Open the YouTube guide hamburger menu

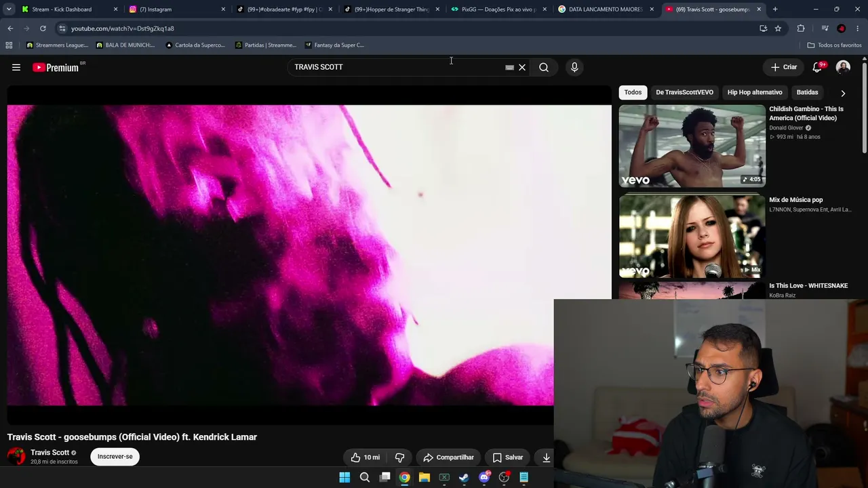click(16, 67)
